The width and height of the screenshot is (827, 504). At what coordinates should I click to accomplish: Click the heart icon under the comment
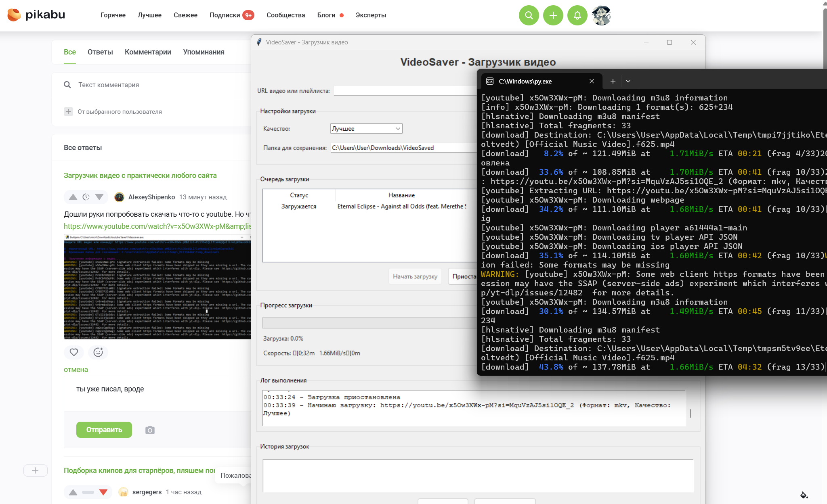74,352
